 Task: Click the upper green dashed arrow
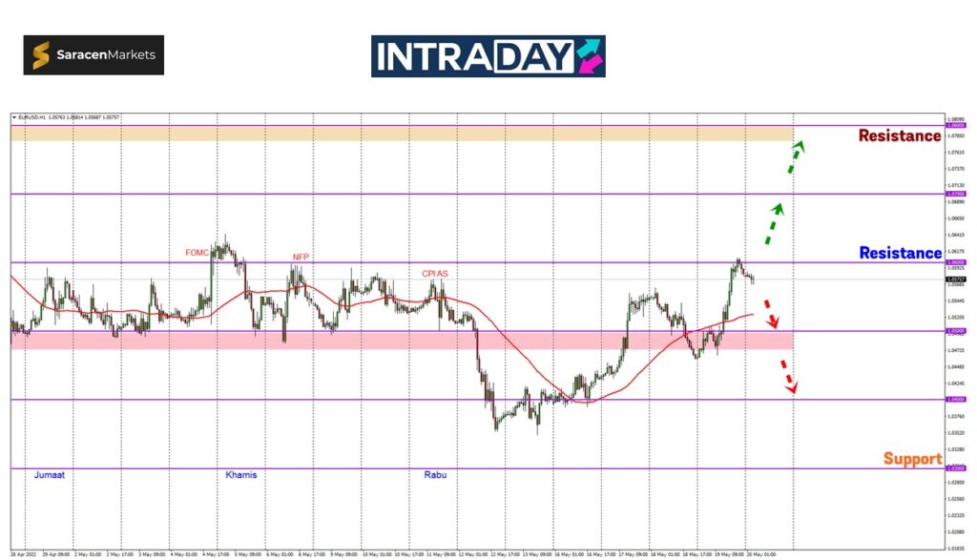[x=796, y=157]
